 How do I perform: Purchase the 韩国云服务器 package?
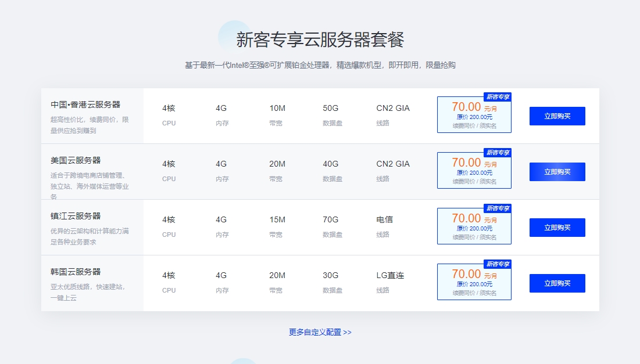pyautogui.click(x=557, y=283)
